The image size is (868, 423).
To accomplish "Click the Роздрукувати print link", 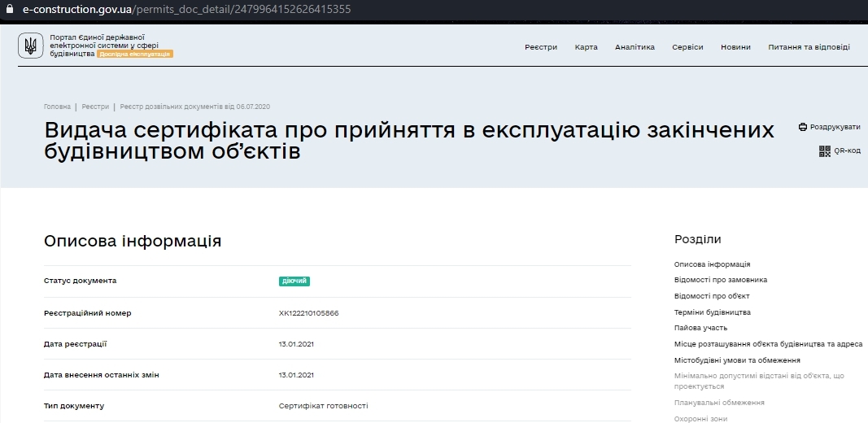I will 835,127.
